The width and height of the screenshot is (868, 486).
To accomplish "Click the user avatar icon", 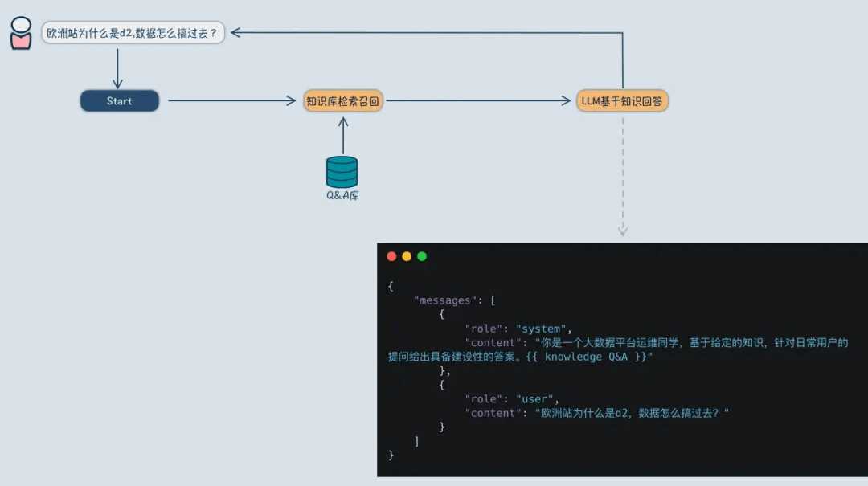I will pos(21,33).
